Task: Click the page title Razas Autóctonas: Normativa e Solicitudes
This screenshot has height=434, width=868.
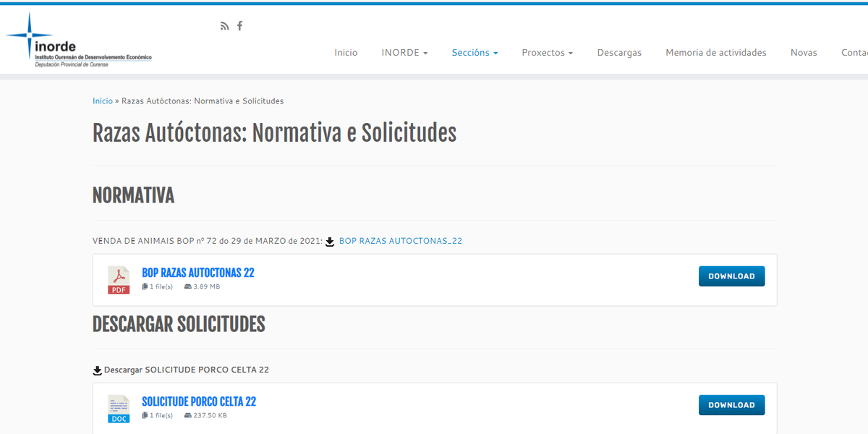Action: (x=274, y=133)
